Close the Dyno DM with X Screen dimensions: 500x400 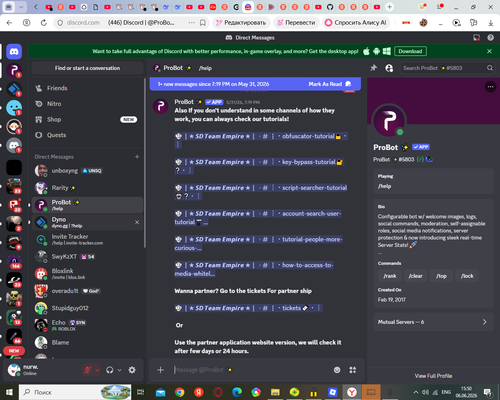tap(137, 222)
